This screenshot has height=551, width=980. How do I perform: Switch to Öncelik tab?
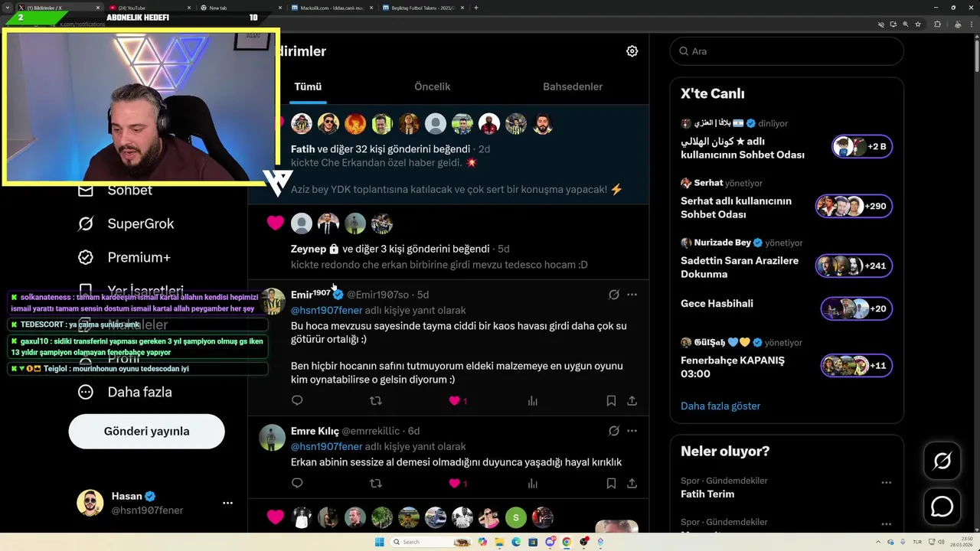point(432,86)
